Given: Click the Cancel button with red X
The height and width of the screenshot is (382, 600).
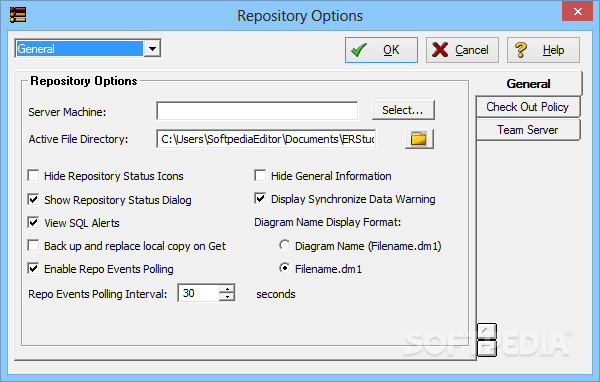Looking at the screenshot, I should tap(462, 50).
